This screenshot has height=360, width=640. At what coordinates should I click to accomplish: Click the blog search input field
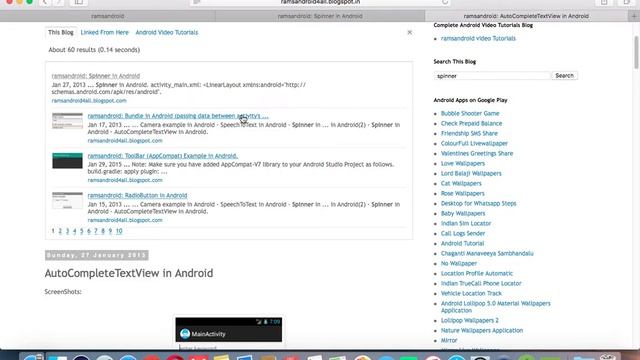492,76
